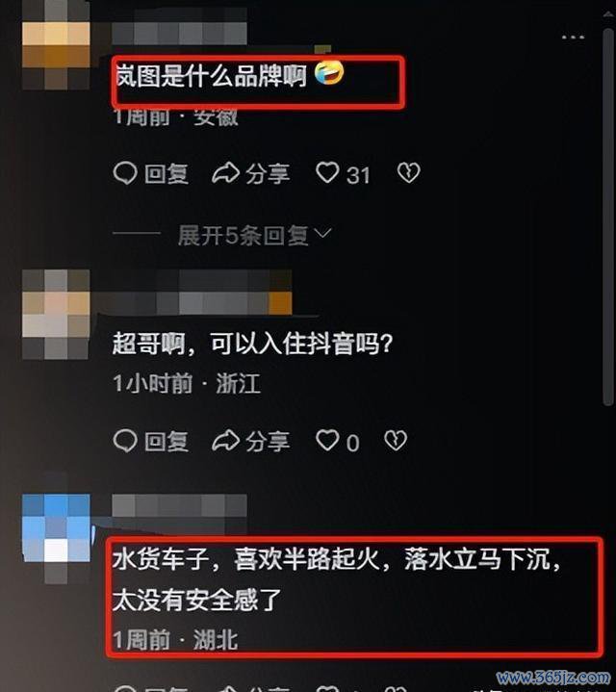The image size is (616, 692).
Task: Click 分享 text under the Zhejiang comment
Action: point(268,442)
